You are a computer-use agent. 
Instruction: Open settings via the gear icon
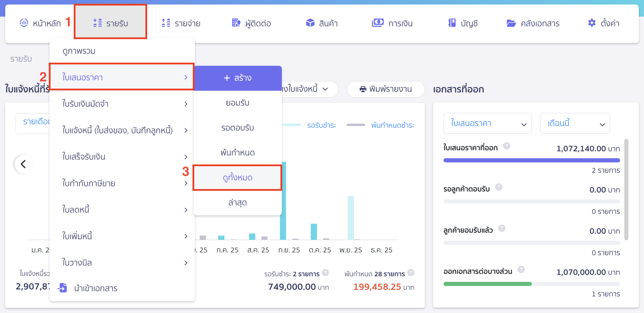(x=592, y=23)
